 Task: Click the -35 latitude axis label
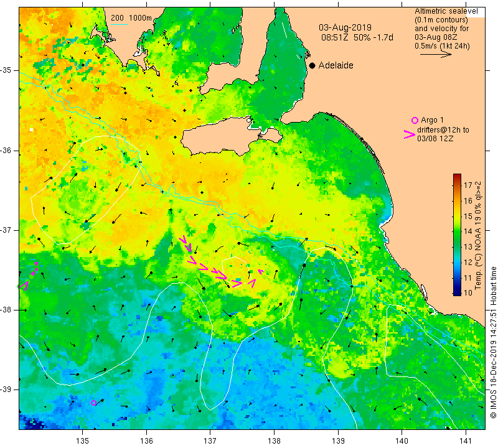7,70
